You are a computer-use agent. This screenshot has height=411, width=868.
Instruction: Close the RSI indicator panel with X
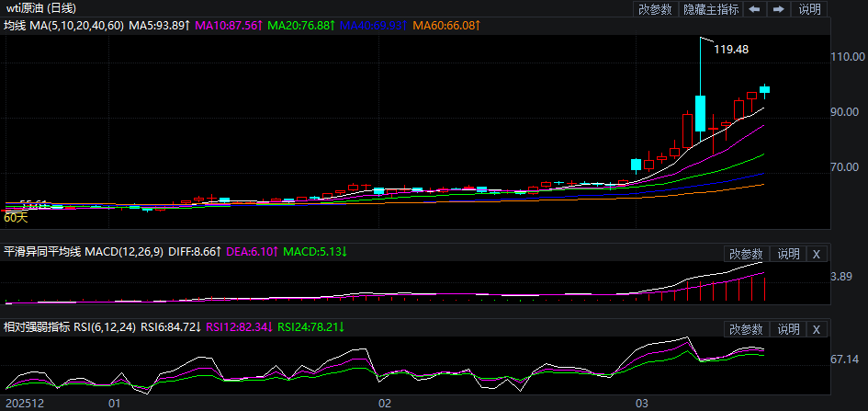[817, 329]
